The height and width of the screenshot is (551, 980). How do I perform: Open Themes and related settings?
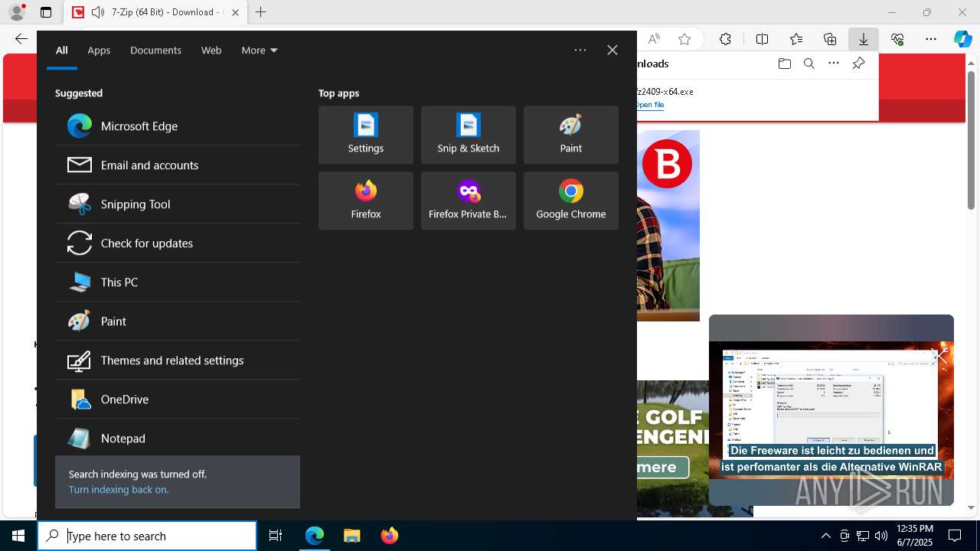[178, 360]
